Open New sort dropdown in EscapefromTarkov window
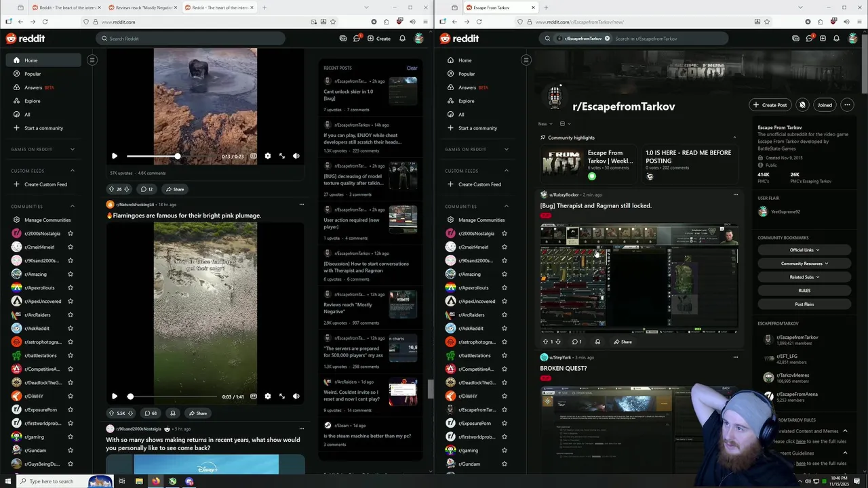The image size is (868, 488). (x=545, y=124)
